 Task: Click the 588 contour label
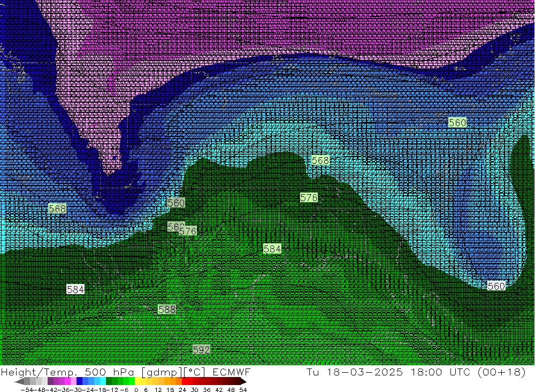[167, 310]
